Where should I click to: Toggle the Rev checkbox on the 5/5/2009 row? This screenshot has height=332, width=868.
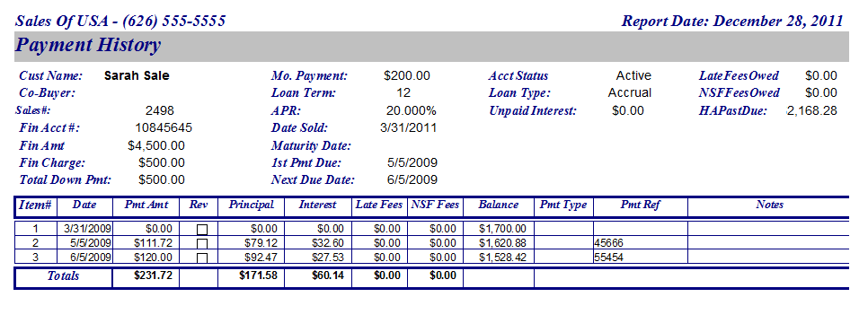point(202,243)
